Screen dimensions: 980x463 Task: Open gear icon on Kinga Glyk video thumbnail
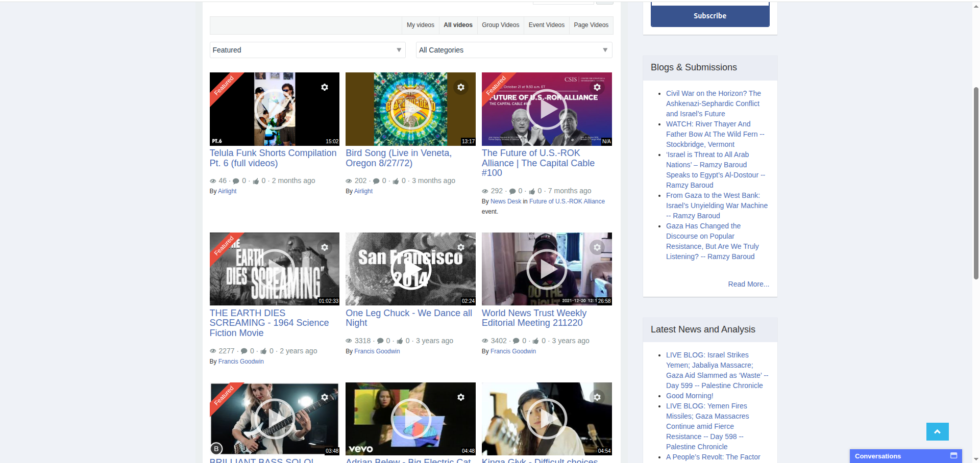point(597,397)
